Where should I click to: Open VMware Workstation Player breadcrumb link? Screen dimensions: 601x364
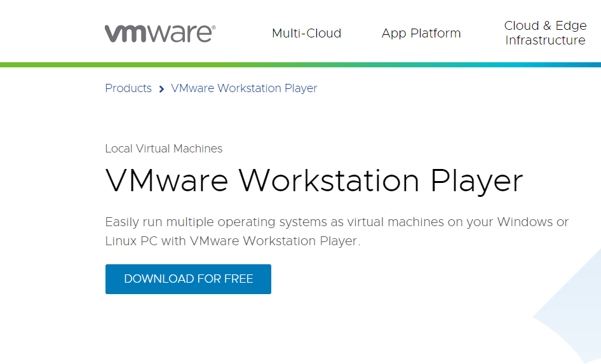pyautogui.click(x=244, y=88)
